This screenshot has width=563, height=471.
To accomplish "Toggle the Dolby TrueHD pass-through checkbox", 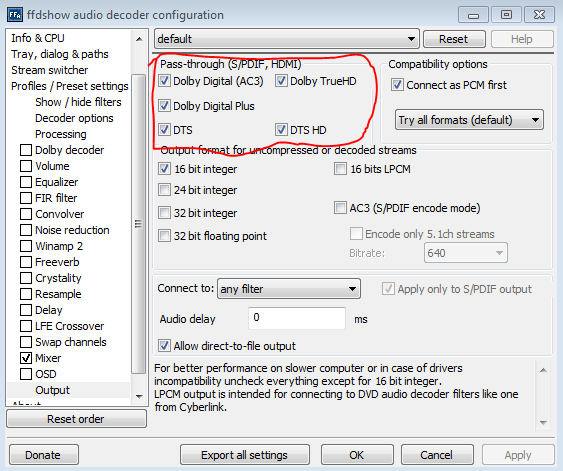I will 281,81.
